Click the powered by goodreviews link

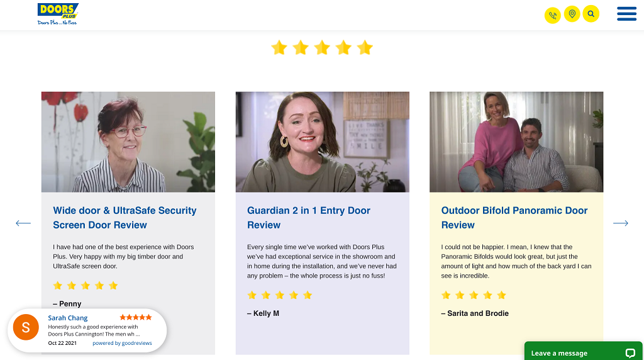pyautogui.click(x=122, y=344)
